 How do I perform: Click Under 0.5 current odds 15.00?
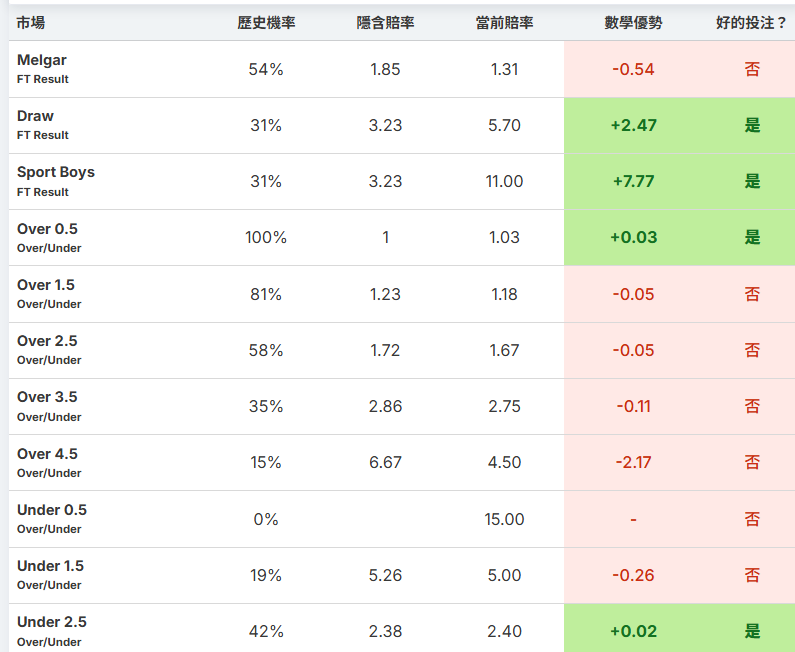coord(504,519)
